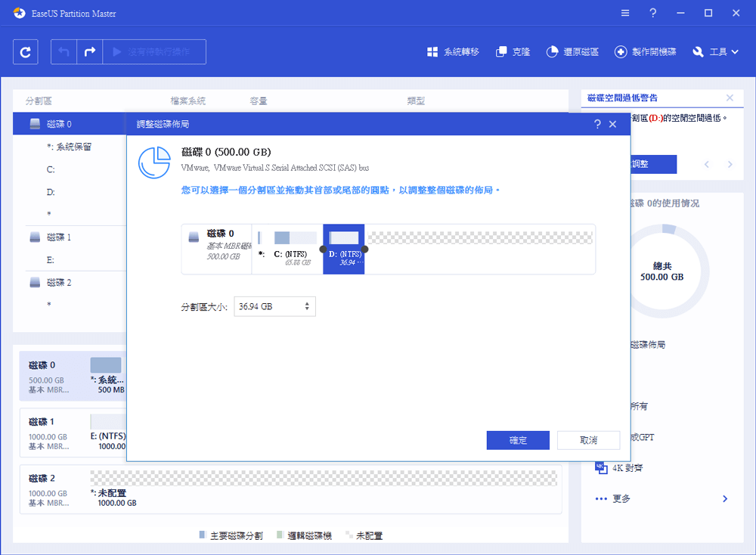This screenshot has height=555, width=756.
Task: Click the 容量 column header
Action: (259, 101)
